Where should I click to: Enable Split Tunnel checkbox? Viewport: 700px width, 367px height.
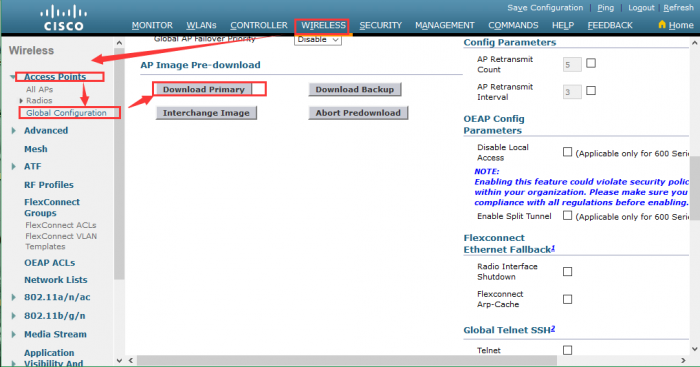click(x=567, y=216)
